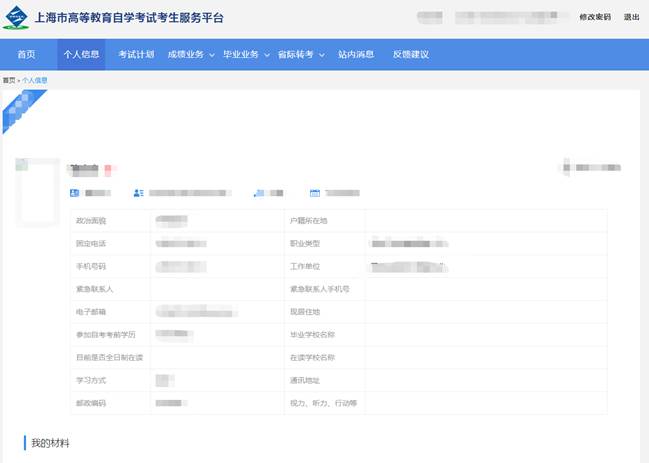Click the person-list icon in profile row
The width and height of the screenshot is (649, 463).
pyautogui.click(x=139, y=192)
